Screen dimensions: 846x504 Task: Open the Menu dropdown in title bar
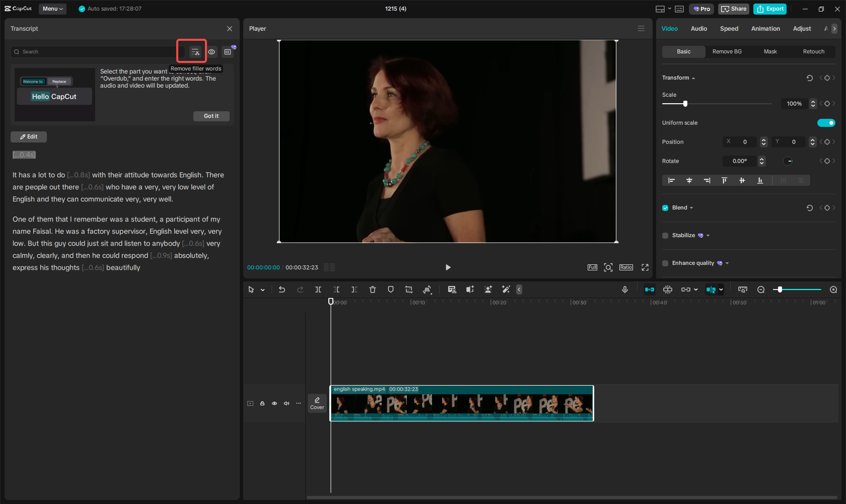tap(52, 9)
